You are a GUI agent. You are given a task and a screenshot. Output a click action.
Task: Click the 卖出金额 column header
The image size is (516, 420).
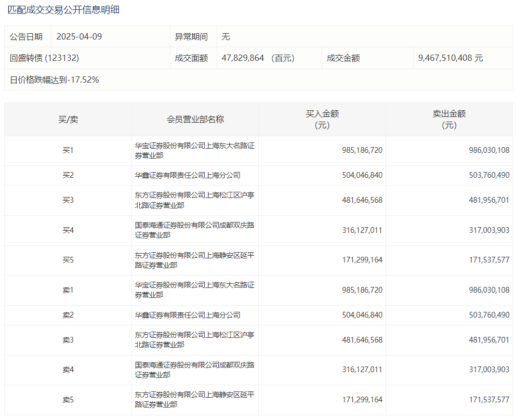pos(449,120)
